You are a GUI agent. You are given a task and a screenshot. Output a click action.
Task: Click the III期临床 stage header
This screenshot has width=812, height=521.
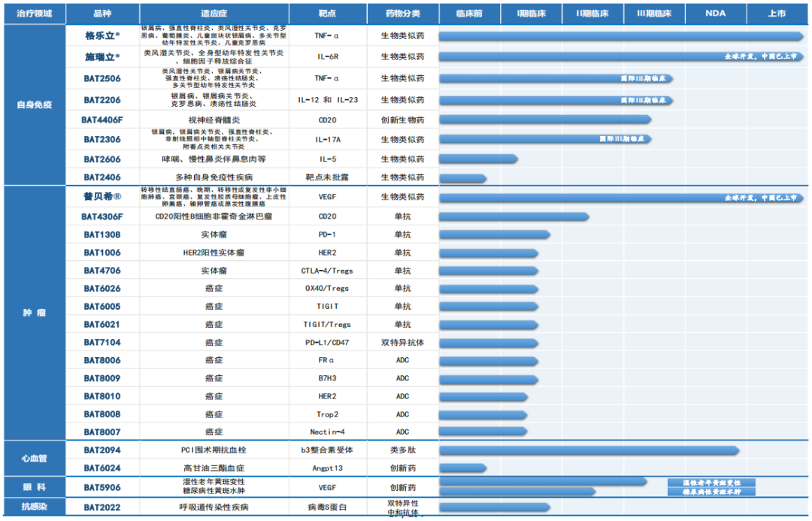pos(655,14)
